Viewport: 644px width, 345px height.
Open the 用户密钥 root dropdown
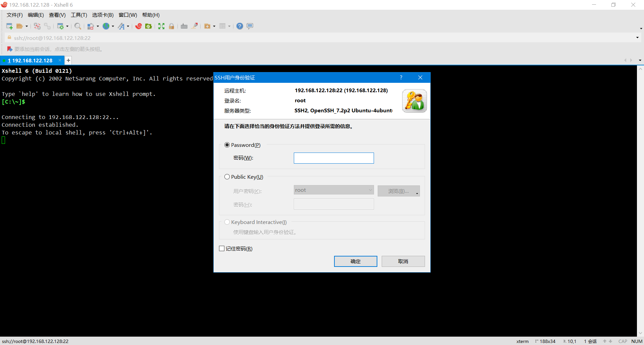tap(334, 190)
